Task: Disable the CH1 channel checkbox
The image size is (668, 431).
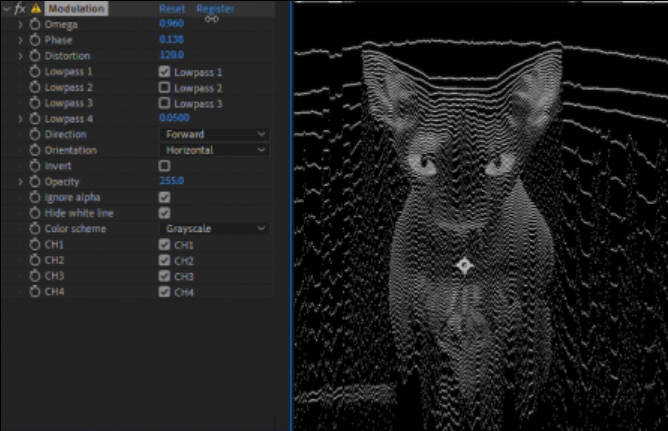Action: 164,244
